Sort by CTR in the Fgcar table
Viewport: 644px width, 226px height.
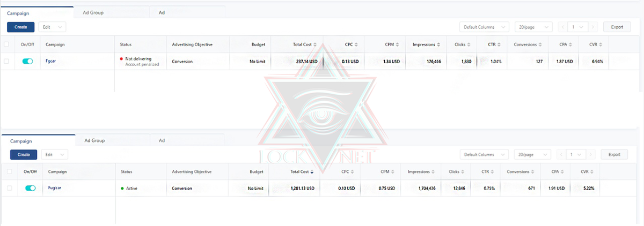(x=499, y=44)
